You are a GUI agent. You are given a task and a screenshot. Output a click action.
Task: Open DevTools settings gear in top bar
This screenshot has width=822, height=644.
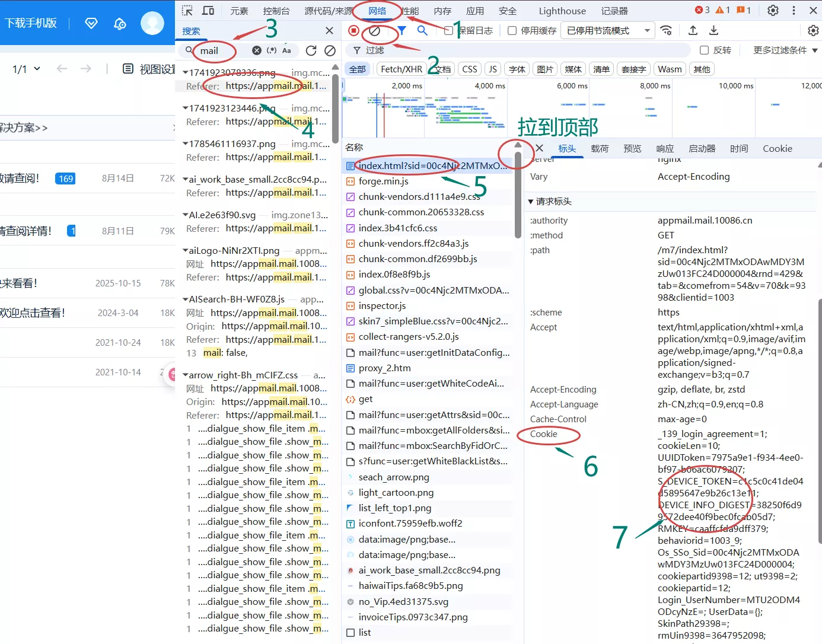773,11
